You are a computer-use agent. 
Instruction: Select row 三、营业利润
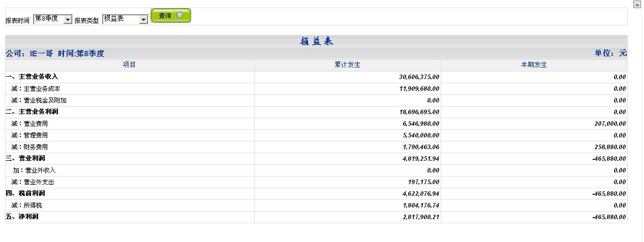[x=316, y=159]
